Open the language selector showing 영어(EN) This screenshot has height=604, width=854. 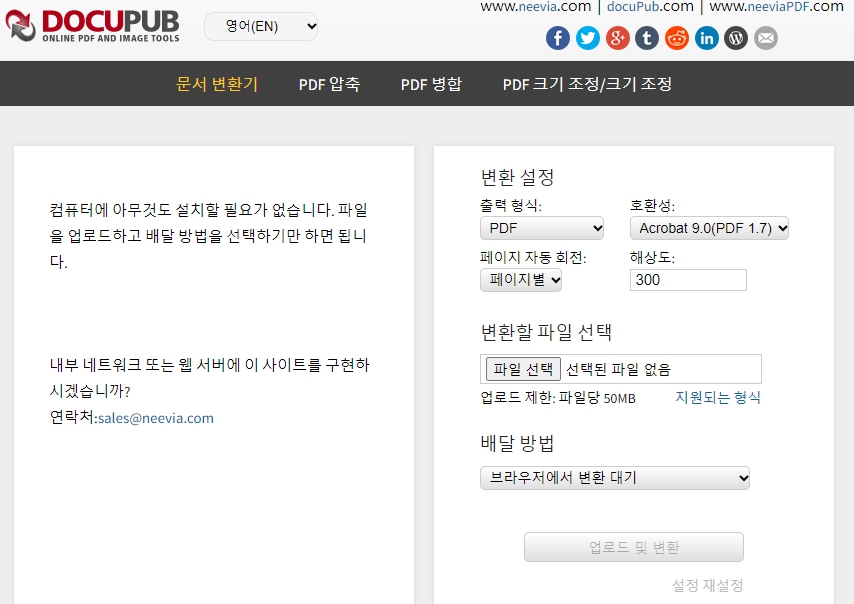tap(261, 26)
